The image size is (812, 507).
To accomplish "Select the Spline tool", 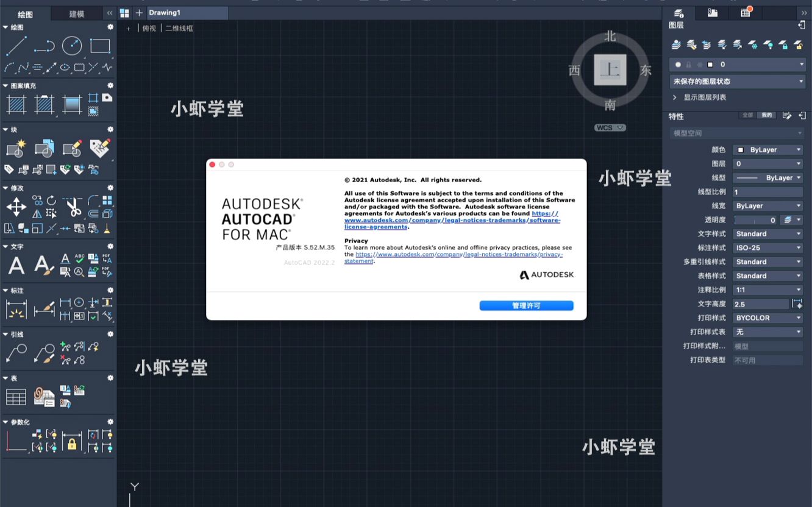I will coord(23,68).
